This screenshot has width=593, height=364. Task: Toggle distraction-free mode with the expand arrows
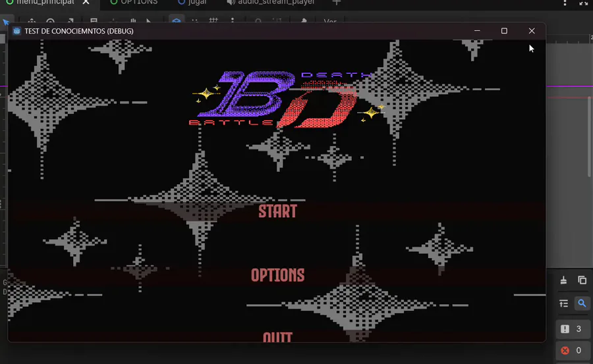pos(584,3)
